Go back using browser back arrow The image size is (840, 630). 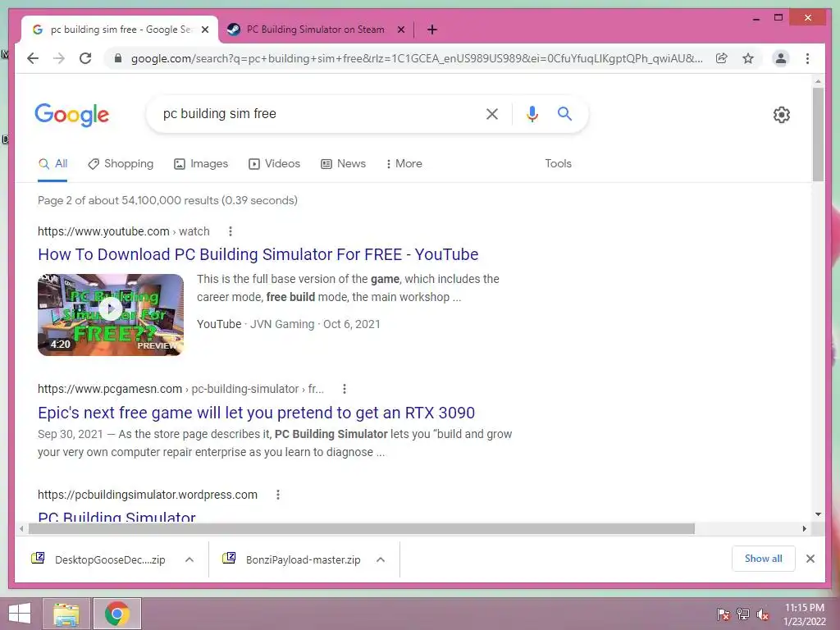pos(33,58)
